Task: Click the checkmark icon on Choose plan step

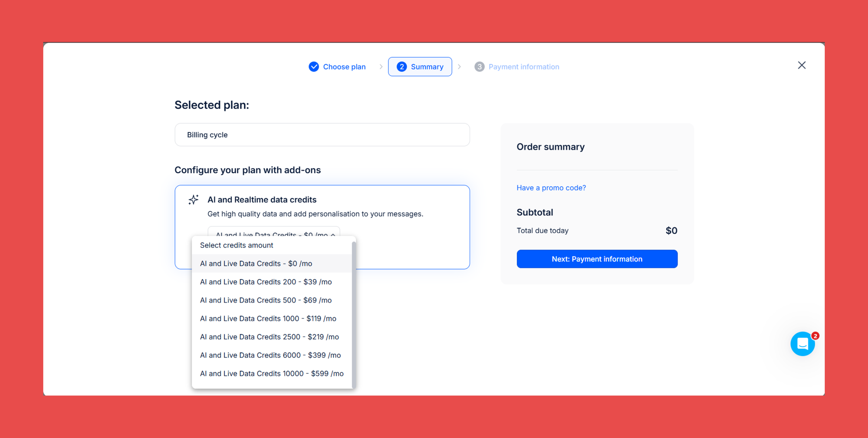Action: pos(313,66)
